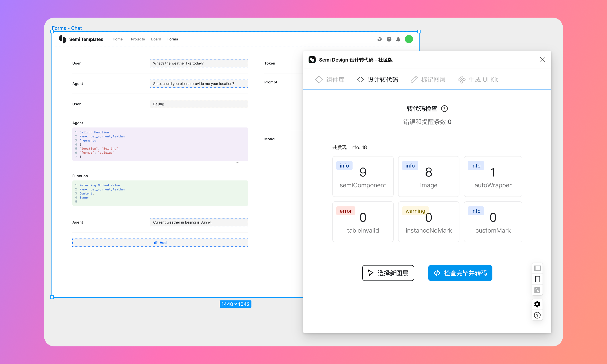Click the help question mark in the navbar
The image size is (607, 364).
pos(389,39)
